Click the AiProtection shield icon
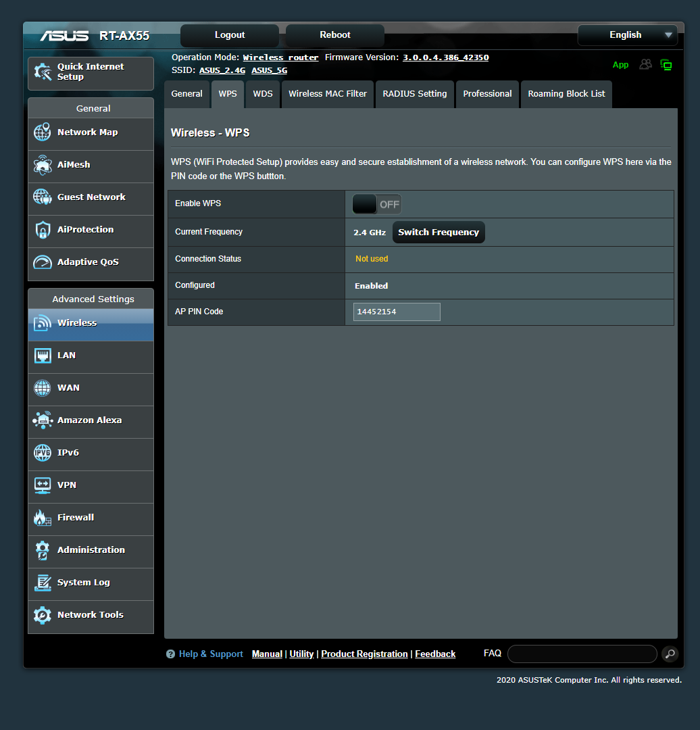 tap(43, 230)
